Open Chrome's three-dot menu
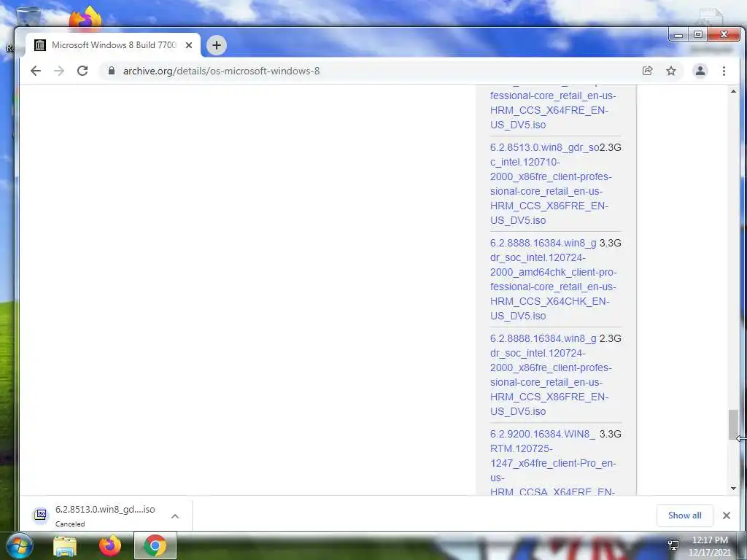This screenshot has height=560, width=747. (724, 71)
